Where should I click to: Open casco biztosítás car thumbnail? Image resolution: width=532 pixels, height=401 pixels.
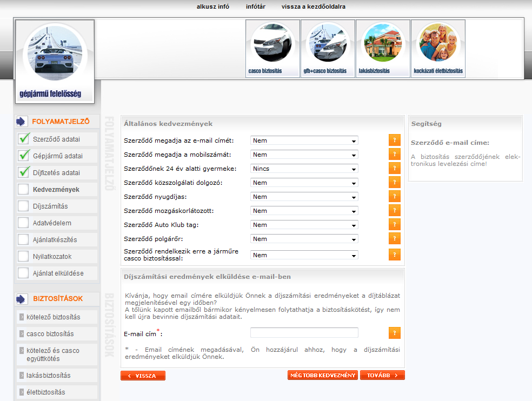(272, 49)
